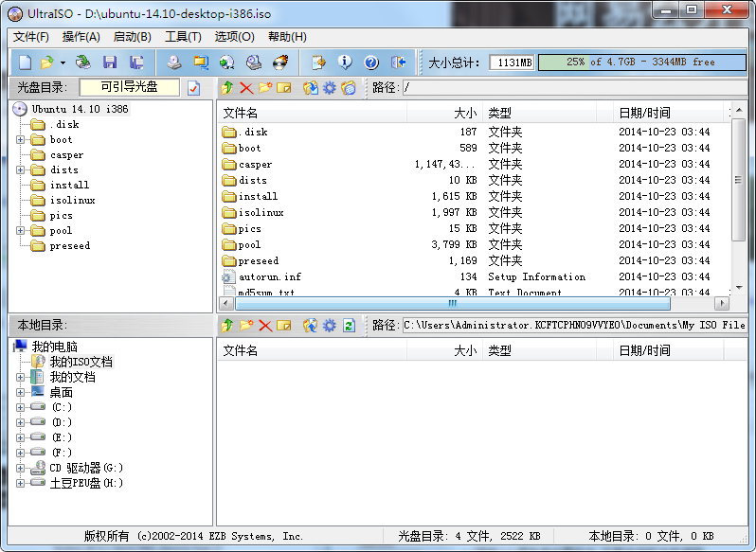Sort disc files by 文件名 column header
The height and width of the screenshot is (552, 756).
coord(312,114)
